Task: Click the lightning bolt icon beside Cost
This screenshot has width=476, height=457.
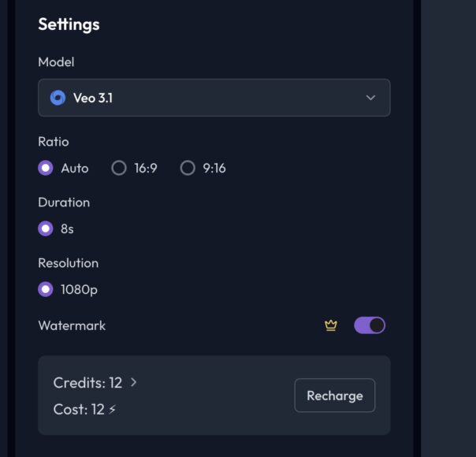Action: (x=113, y=409)
